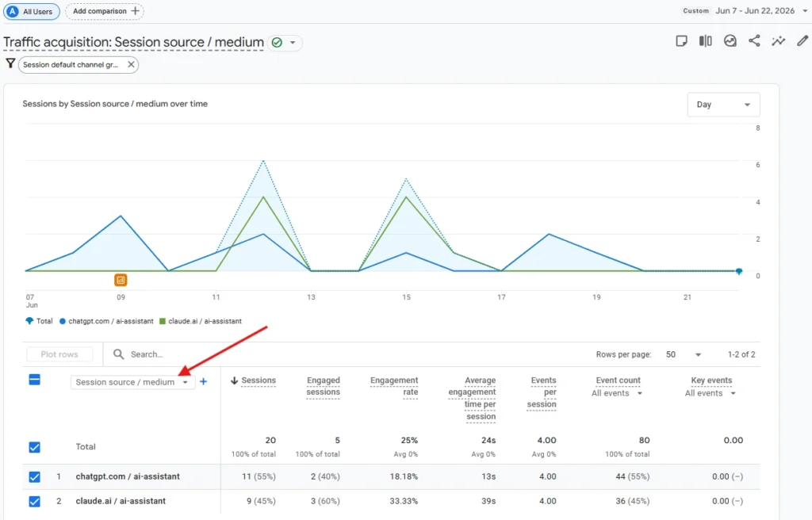
Task: Click the All Users segment chip
Action: click(x=32, y=11)
